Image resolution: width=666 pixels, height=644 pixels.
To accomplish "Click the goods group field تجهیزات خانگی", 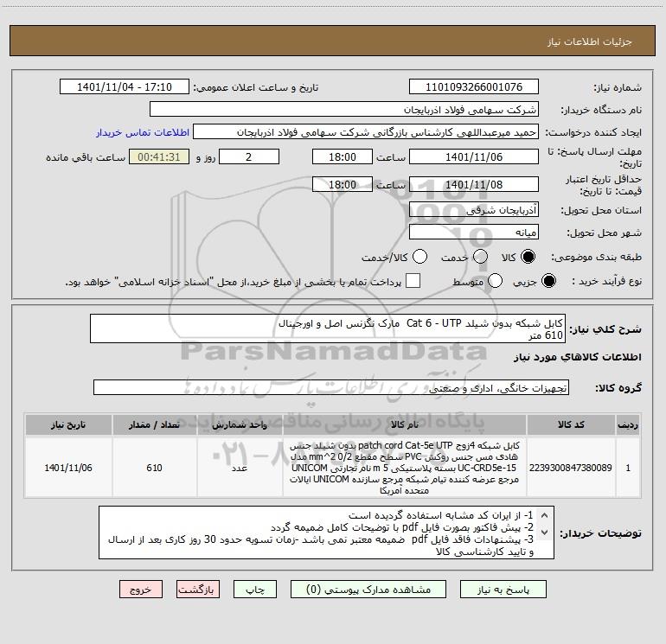I will [331, 387].
